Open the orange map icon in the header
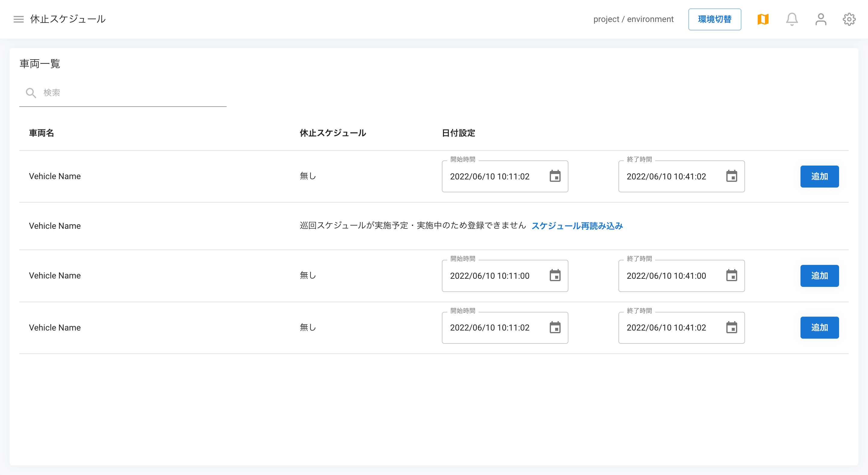868x475 pixels. pos(763,19)
